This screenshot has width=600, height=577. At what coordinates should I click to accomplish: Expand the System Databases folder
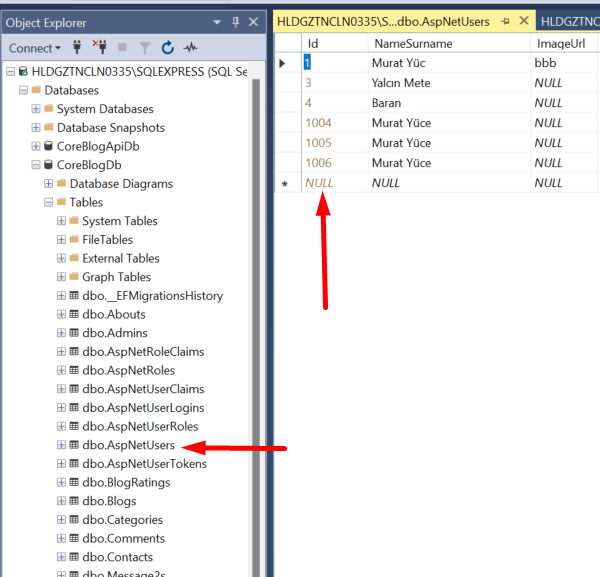36,109
